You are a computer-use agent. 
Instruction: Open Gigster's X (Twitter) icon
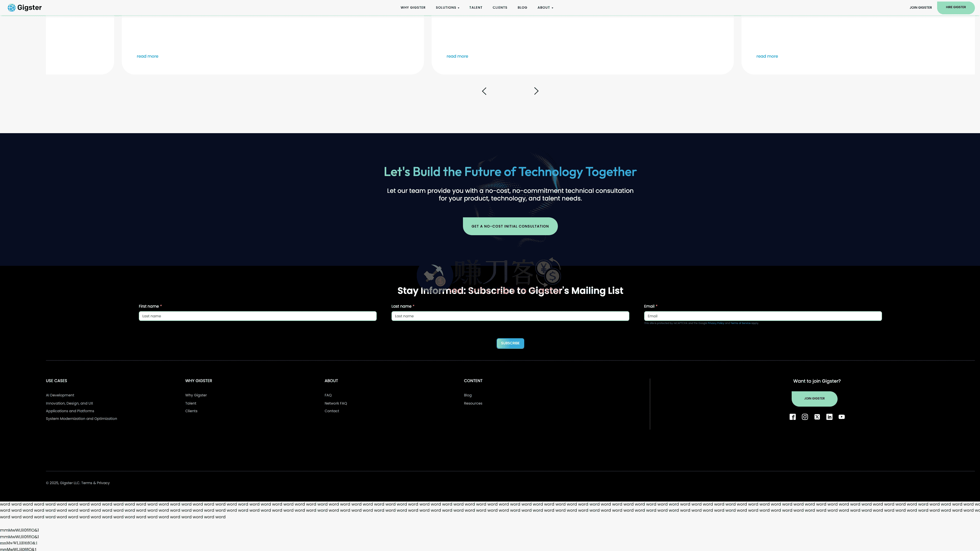[x=817, y=417]
